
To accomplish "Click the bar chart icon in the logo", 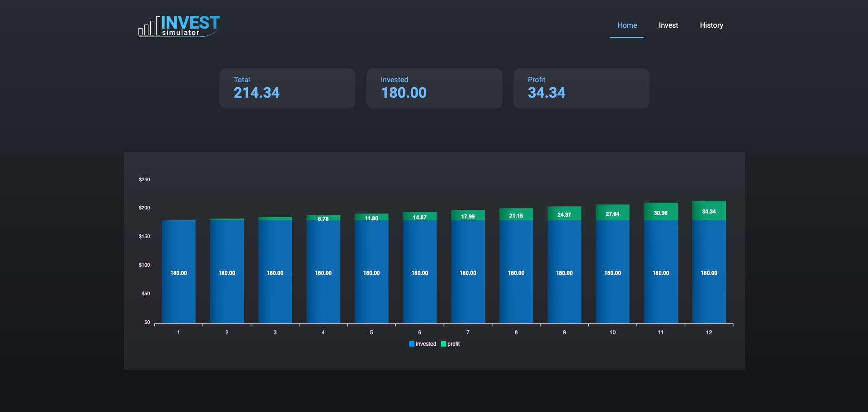I will (149, 27).
